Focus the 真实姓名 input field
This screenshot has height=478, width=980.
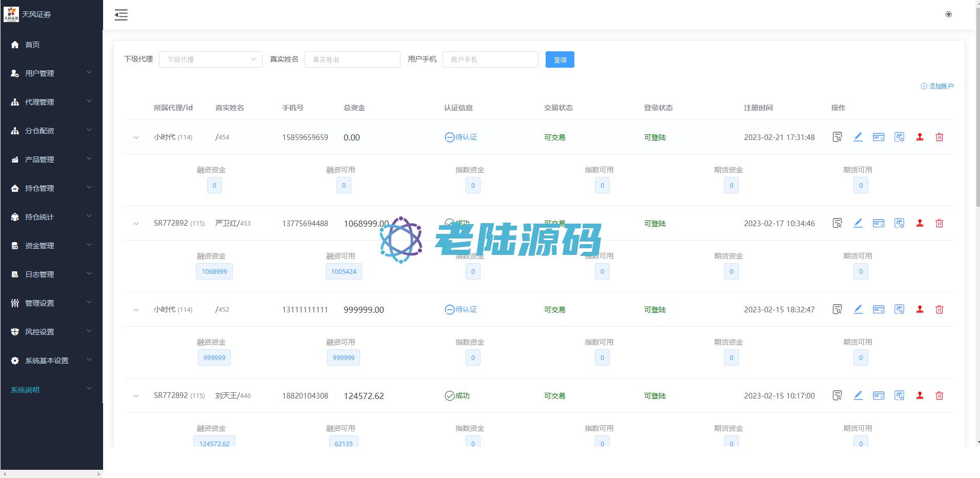tap(352, 59)
